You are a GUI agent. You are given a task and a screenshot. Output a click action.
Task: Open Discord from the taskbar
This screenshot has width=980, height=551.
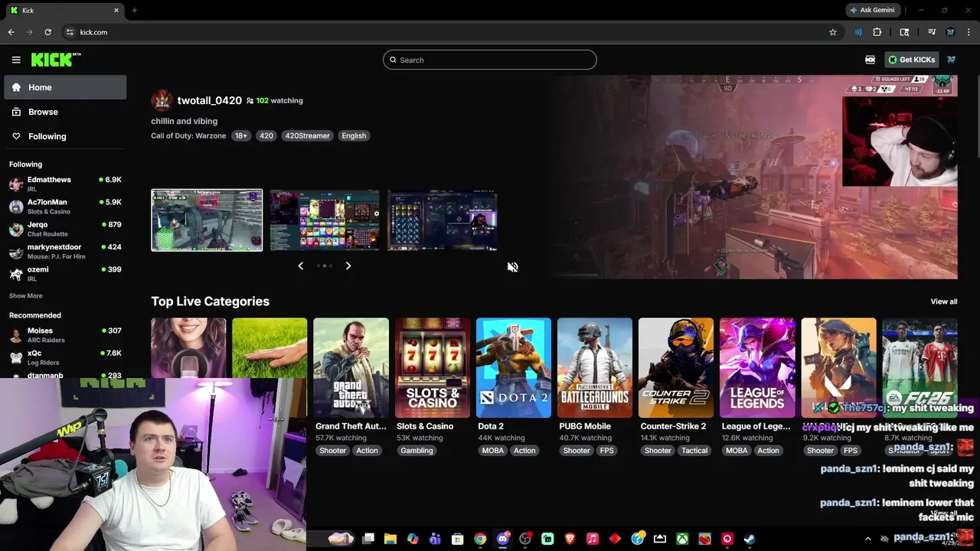point(502,539)
